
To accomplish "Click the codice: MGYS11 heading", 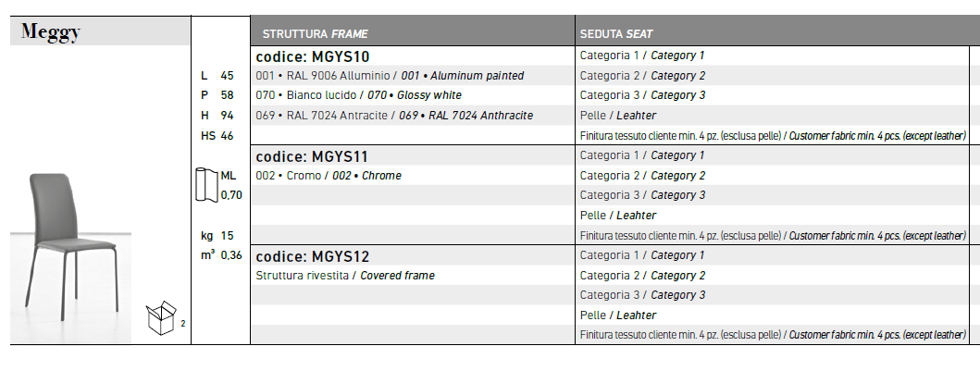I will point(313,156).
